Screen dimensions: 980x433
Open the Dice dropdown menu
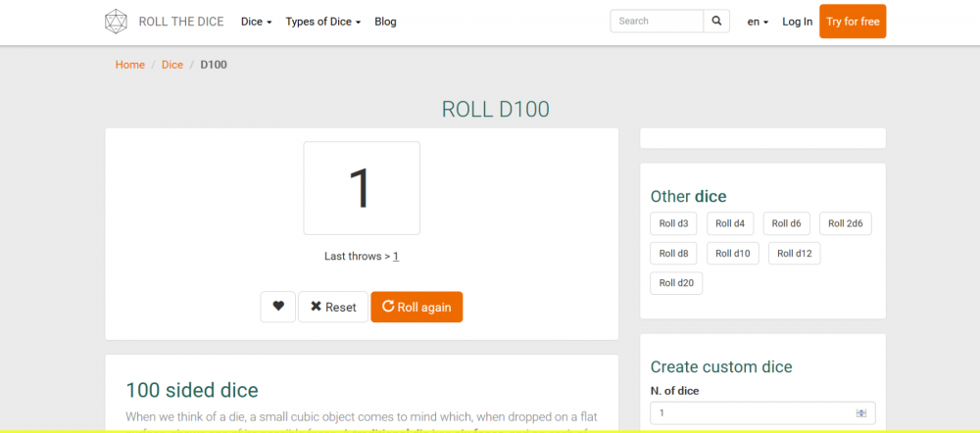(256, 22)
